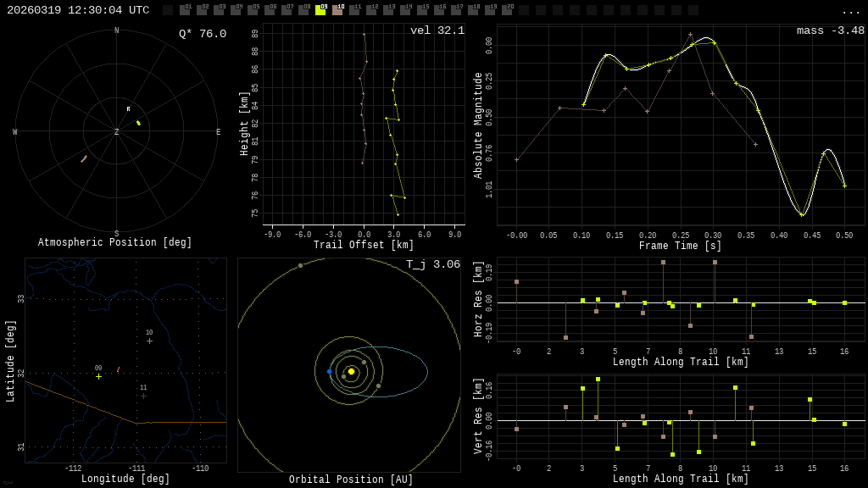
Task: Click the vel 32.1 velocity label
Action: point(437,30)
